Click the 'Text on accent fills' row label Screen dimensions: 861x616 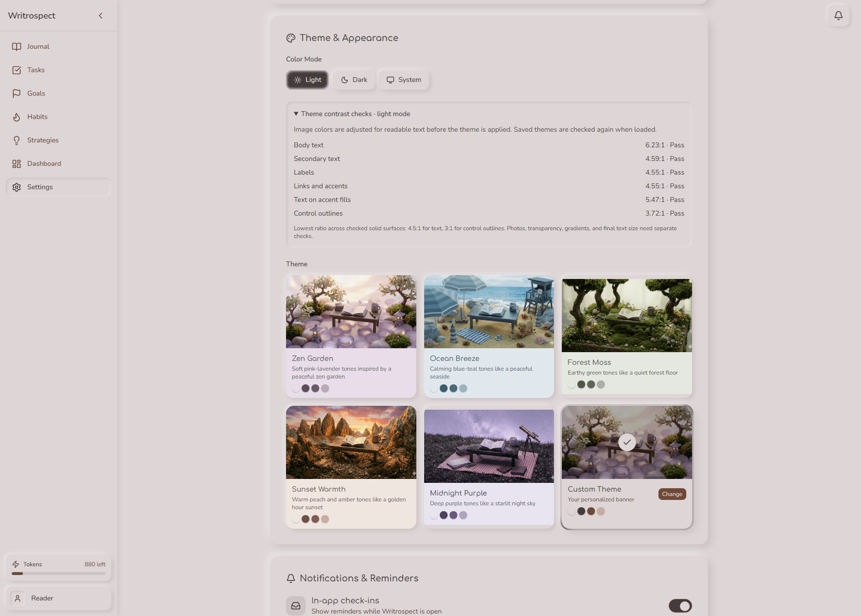(x=322, y=199)
